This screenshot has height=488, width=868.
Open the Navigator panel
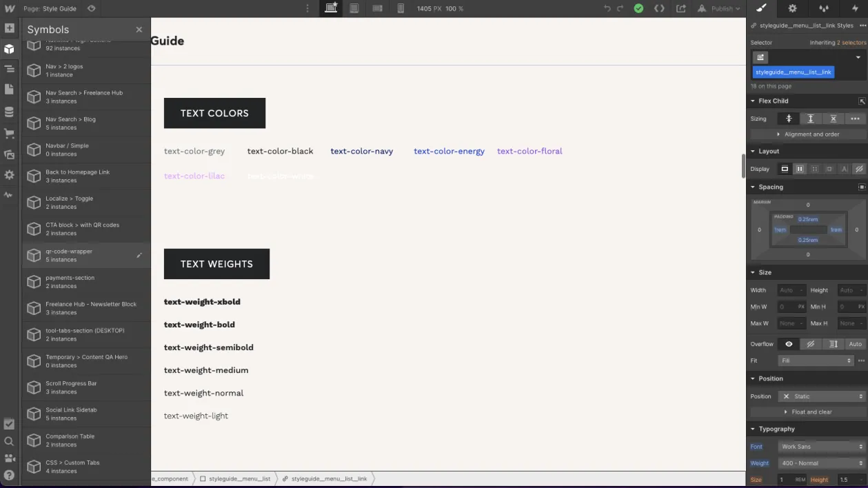point(9,70)
